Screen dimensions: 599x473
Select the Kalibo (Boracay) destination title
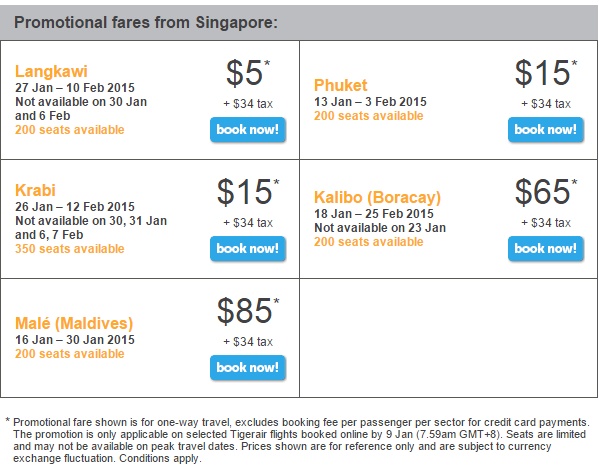(377, 198)
